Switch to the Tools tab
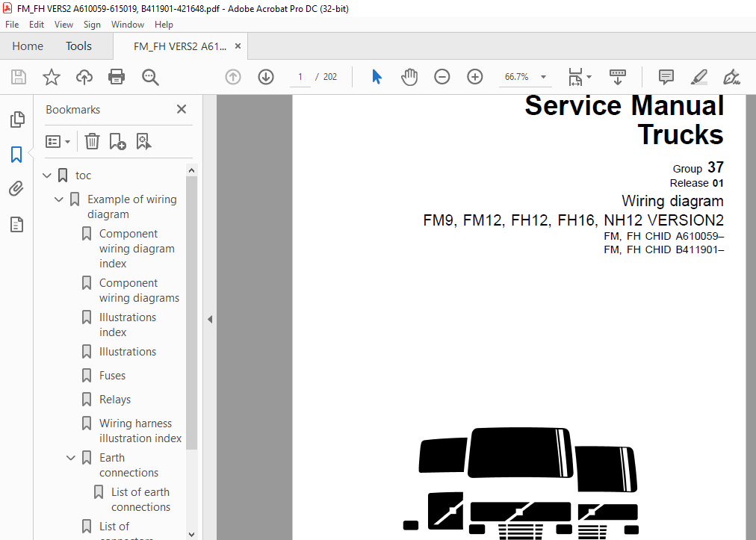This screenshot has height=540, width=756. pos(78,46)
